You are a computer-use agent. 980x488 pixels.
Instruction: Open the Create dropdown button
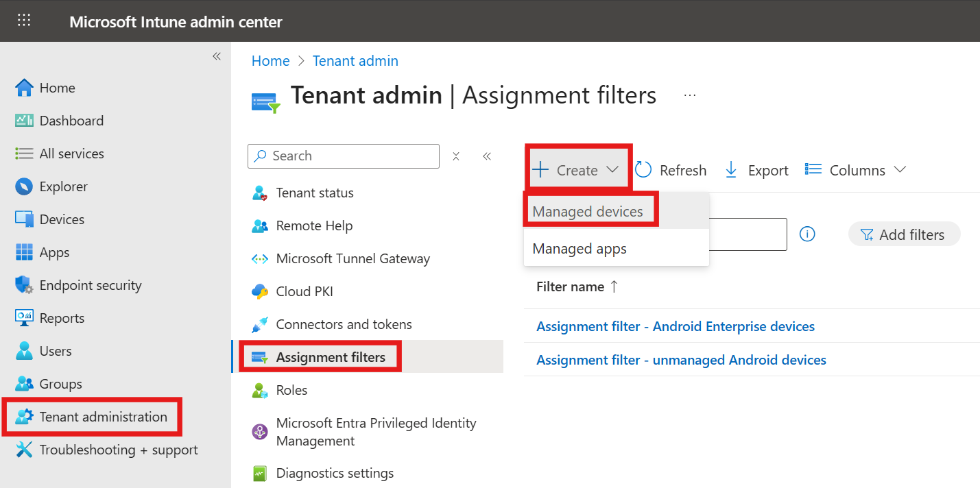coord(577,170)
